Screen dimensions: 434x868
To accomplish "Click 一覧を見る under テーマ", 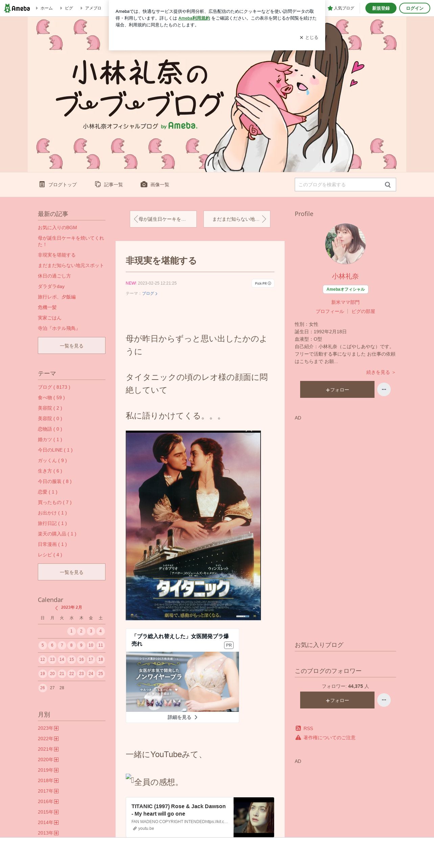I will click(x=72, y=572).
